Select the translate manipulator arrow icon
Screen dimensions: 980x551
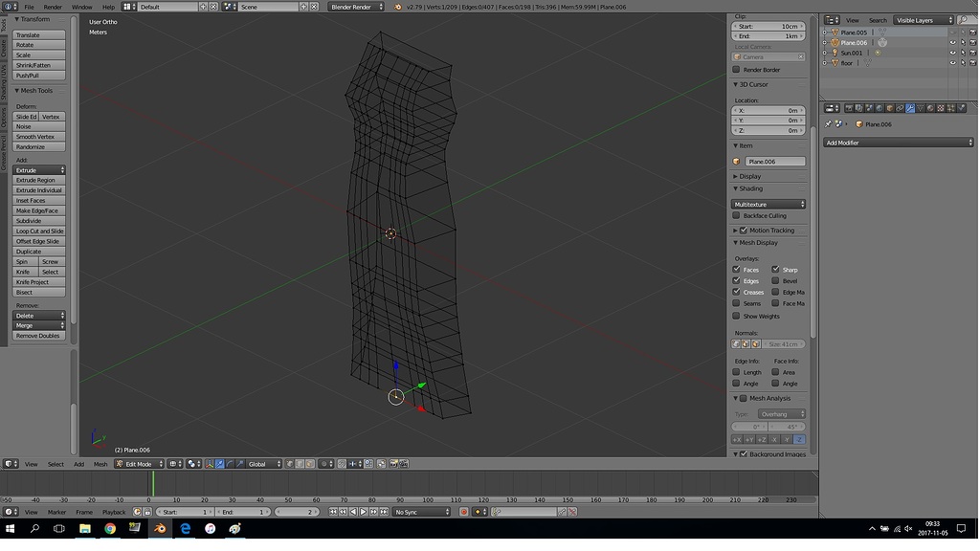219,464
